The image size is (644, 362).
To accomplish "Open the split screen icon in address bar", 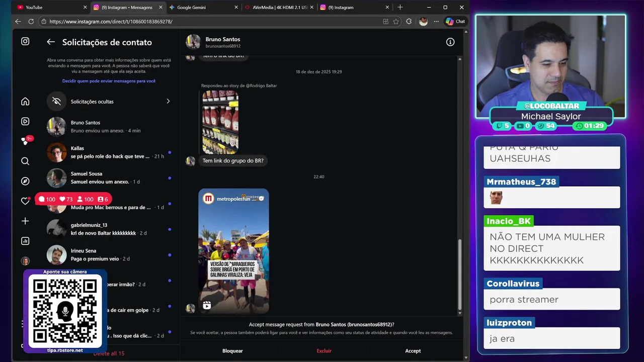I will click(385, 22).
